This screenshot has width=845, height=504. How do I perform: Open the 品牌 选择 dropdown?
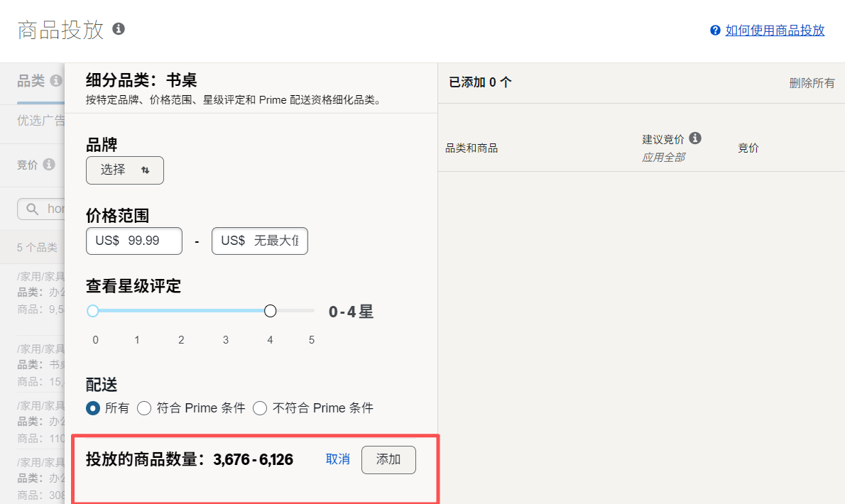pos(125,170)
